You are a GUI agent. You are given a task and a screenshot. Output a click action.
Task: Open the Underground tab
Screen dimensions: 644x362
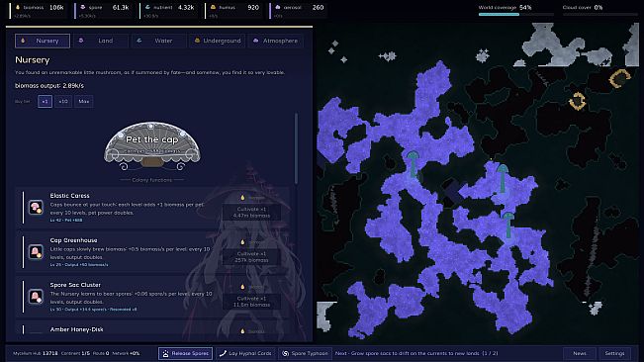[218, 41]
